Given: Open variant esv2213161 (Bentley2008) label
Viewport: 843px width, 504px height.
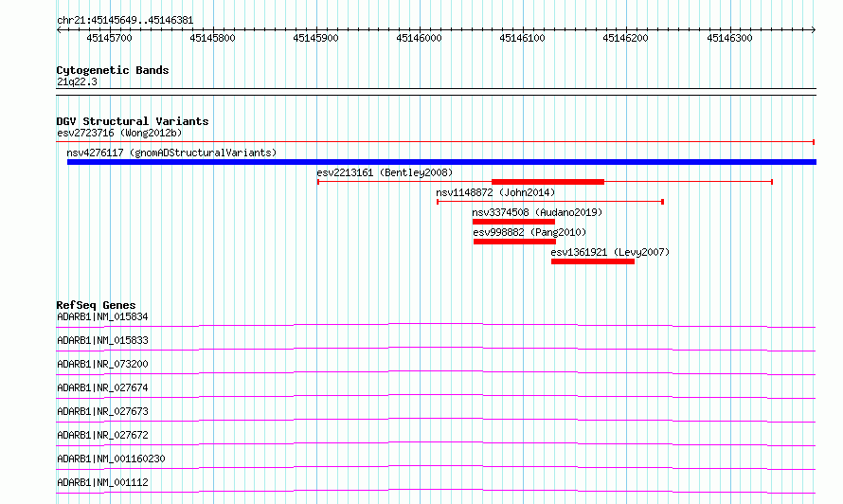Looking at the screenshot, I should click(x=385, y=172).
